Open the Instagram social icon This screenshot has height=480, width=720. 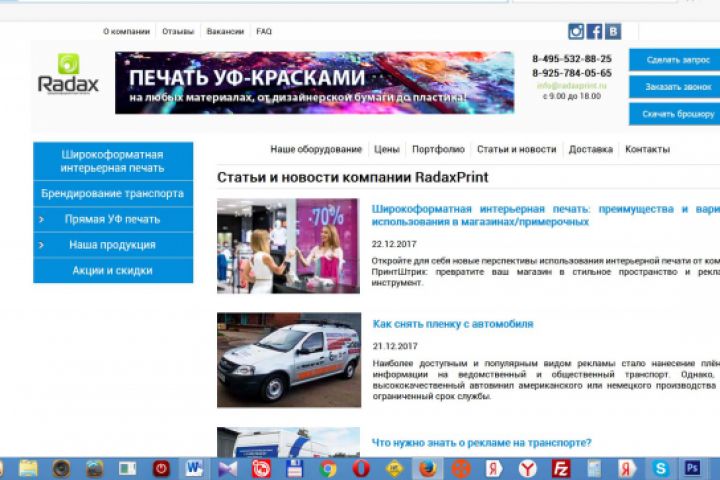point(576,31)
